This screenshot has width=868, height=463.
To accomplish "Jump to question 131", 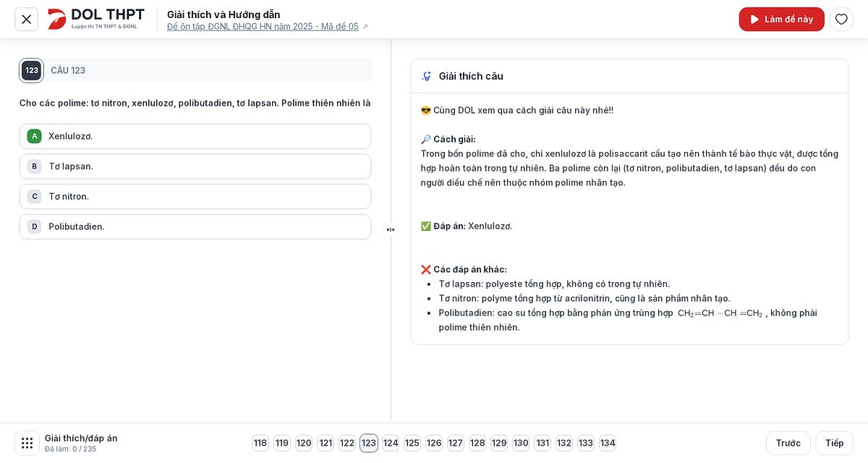I will 542,443.
